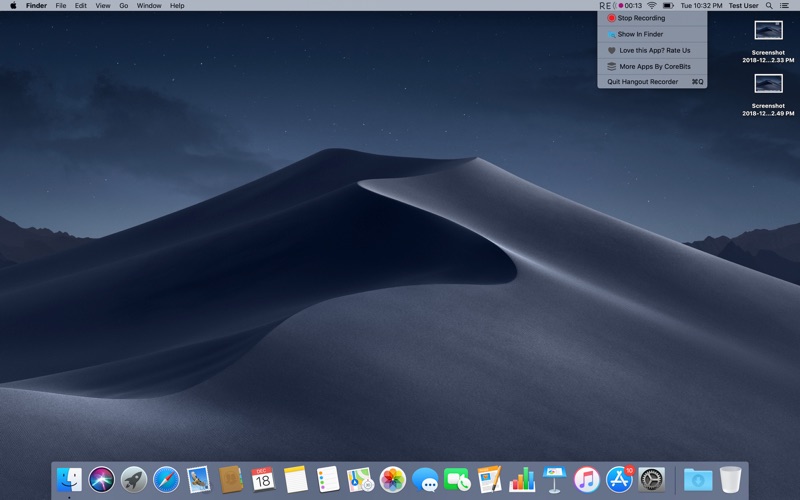Open the Edit menu
Screen dimensions: 800x500
tap(81, 6)
